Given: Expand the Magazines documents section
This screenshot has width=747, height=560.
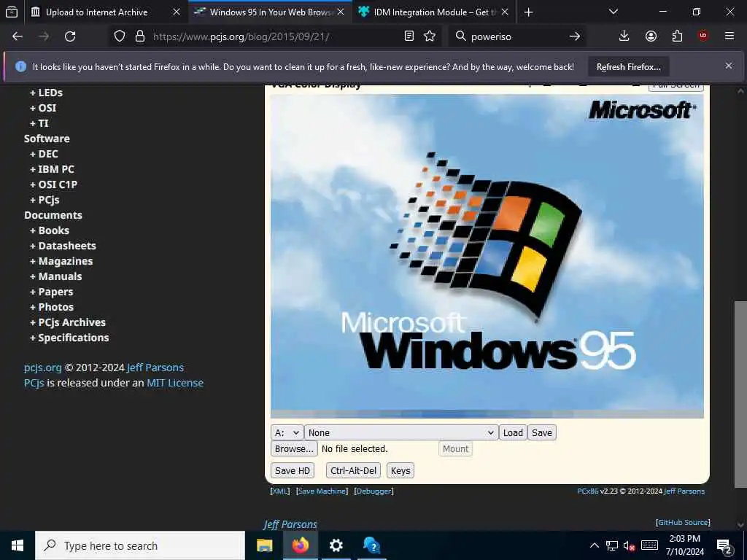Looking at the screenshot, I should [61, 261].
